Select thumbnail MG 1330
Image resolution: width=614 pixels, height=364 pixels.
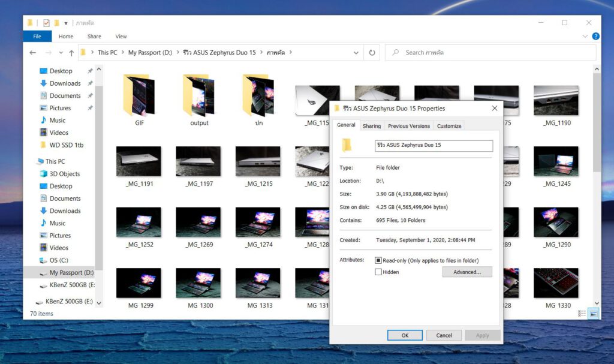[556, 283]
